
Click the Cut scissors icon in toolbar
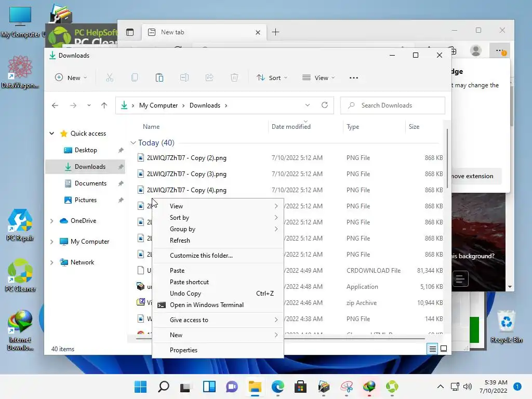point(109,78)
